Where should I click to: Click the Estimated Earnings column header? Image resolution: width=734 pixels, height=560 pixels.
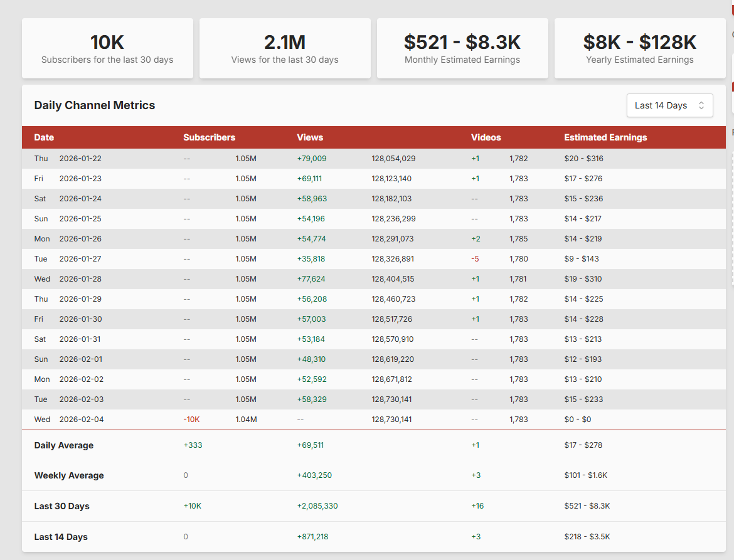point(605,137)
